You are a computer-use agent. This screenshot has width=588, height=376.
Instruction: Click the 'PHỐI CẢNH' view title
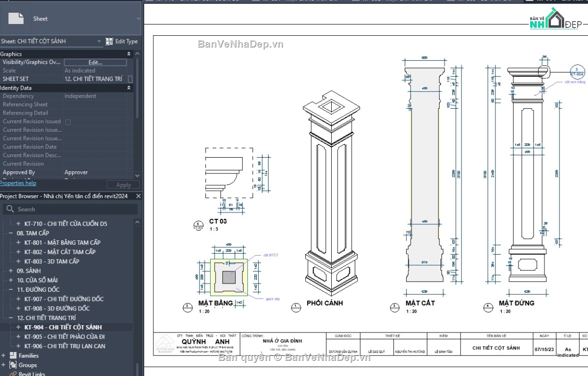[325, 303]
